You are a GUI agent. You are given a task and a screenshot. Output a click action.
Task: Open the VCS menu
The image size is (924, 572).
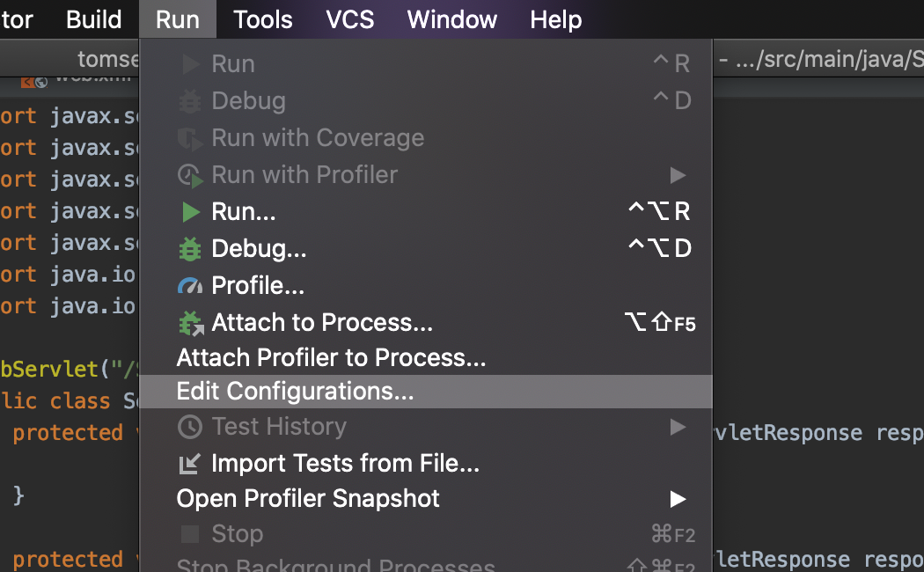tap(349, 19)
